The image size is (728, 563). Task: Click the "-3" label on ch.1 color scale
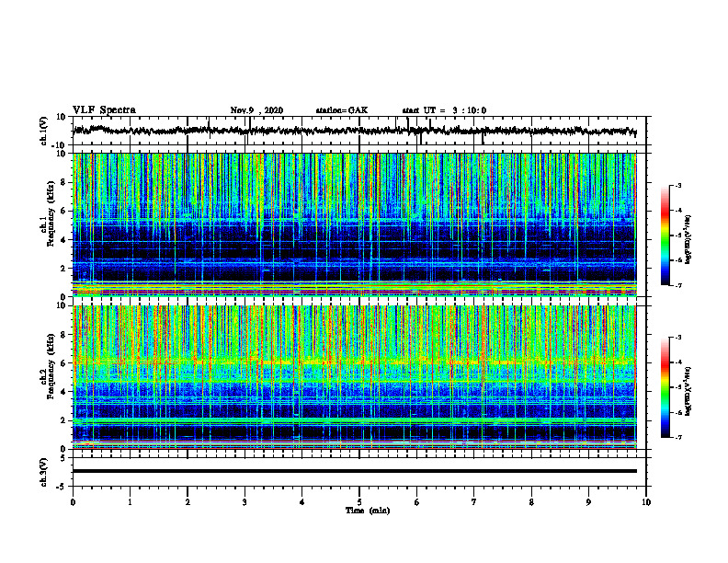pos(678,185)
